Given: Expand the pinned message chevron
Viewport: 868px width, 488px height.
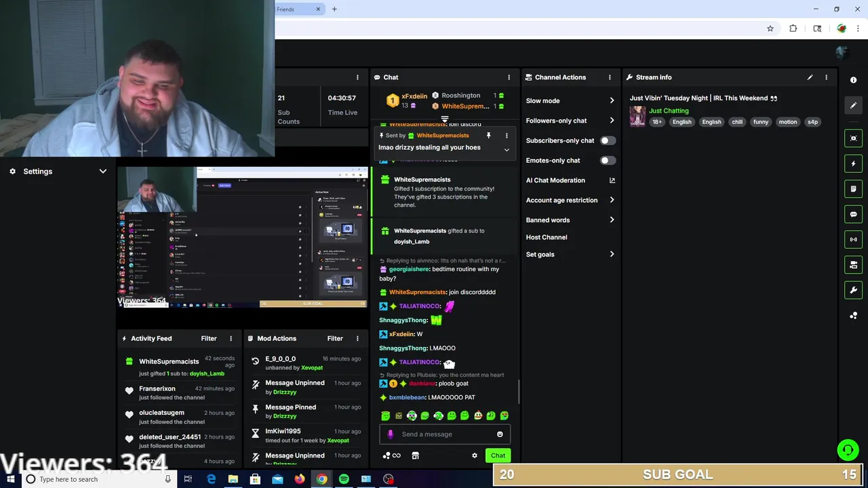Looking at the screenshot, I should point(506,150).
